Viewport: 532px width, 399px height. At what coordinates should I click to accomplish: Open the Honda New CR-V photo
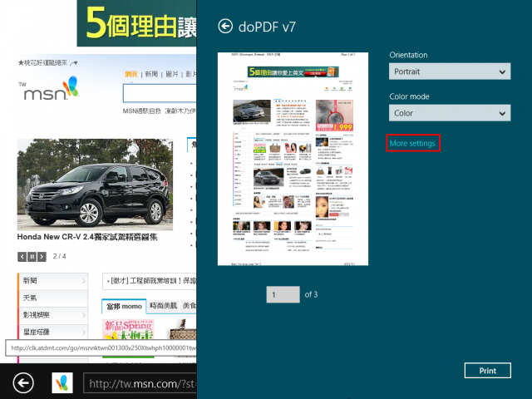95,185
